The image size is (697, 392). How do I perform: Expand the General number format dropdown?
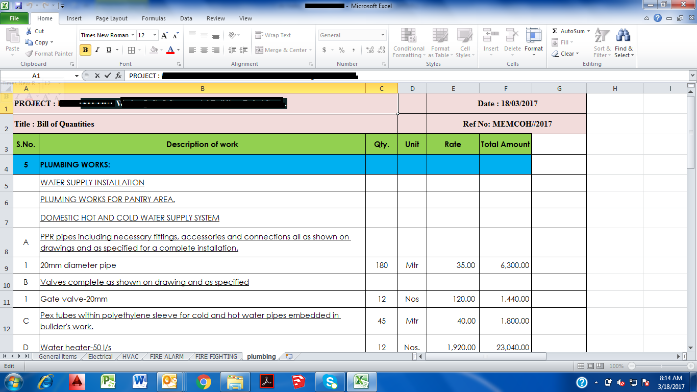[383, 35]
